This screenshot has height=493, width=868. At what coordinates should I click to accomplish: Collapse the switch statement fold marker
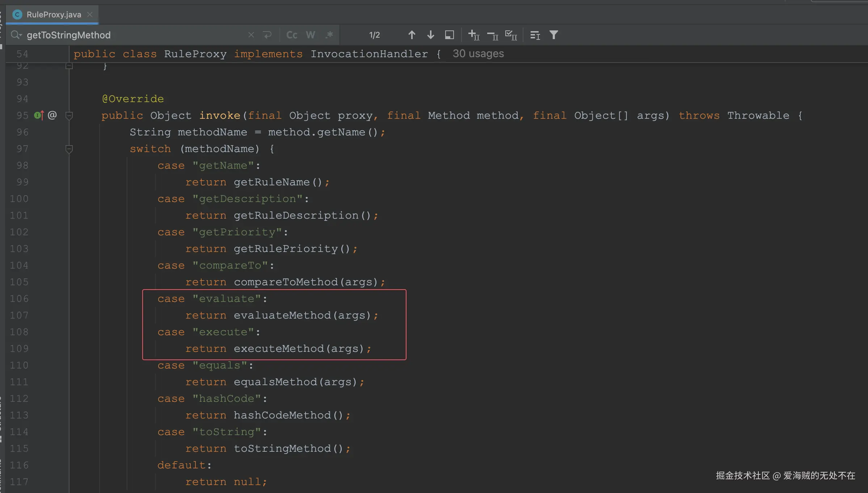[69, 149]
